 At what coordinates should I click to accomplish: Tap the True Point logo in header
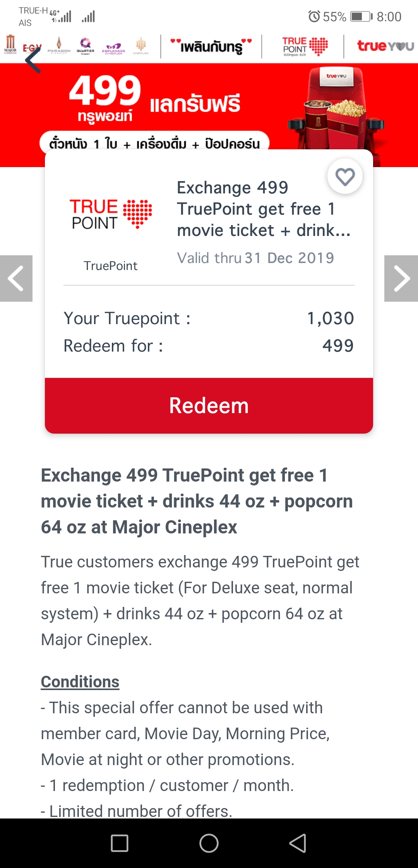point(305,46)
